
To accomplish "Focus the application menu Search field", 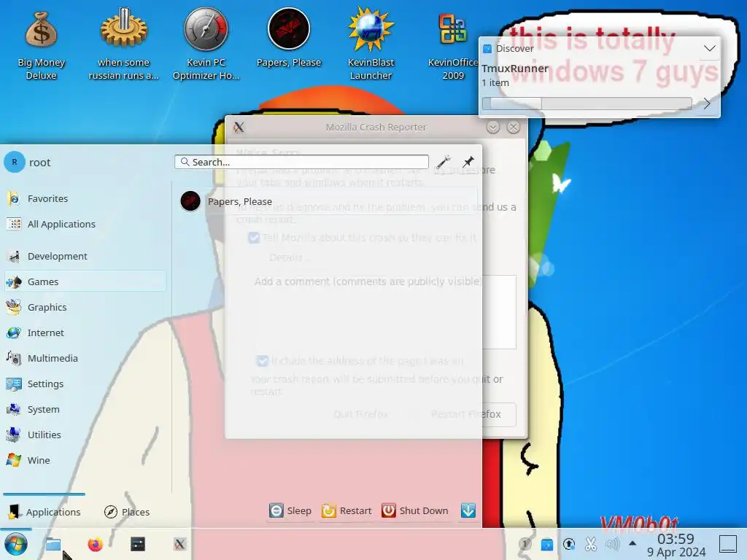I will pyautogui.click(x=301, y=162).
